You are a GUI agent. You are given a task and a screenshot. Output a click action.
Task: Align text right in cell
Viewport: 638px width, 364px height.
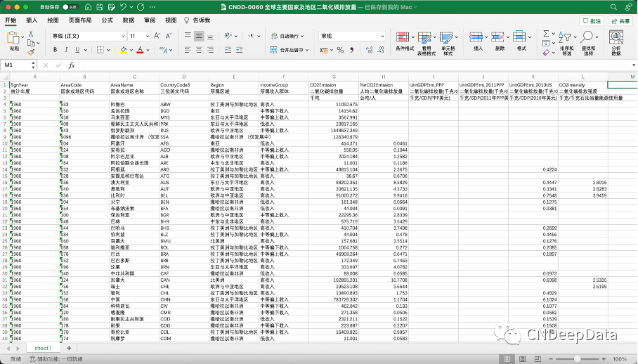point(210,50)
